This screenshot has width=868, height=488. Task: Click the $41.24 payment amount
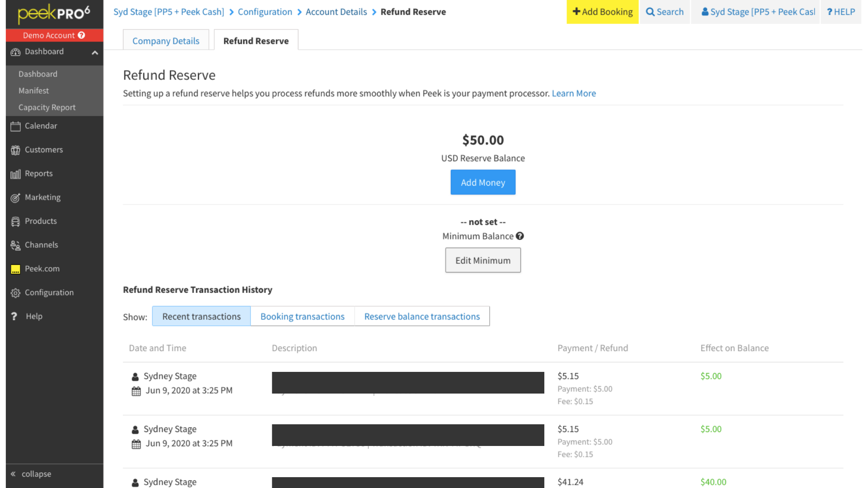[571, 482]
